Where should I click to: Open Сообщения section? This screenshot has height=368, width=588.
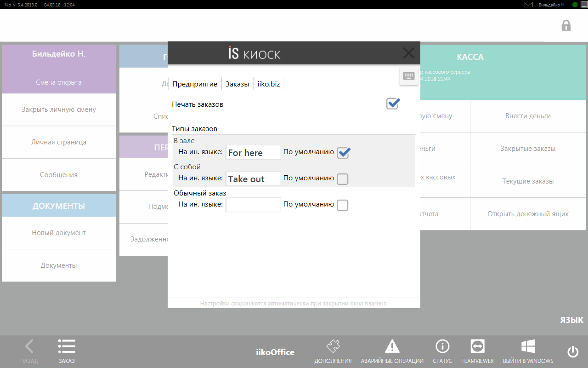pos(59,175)
